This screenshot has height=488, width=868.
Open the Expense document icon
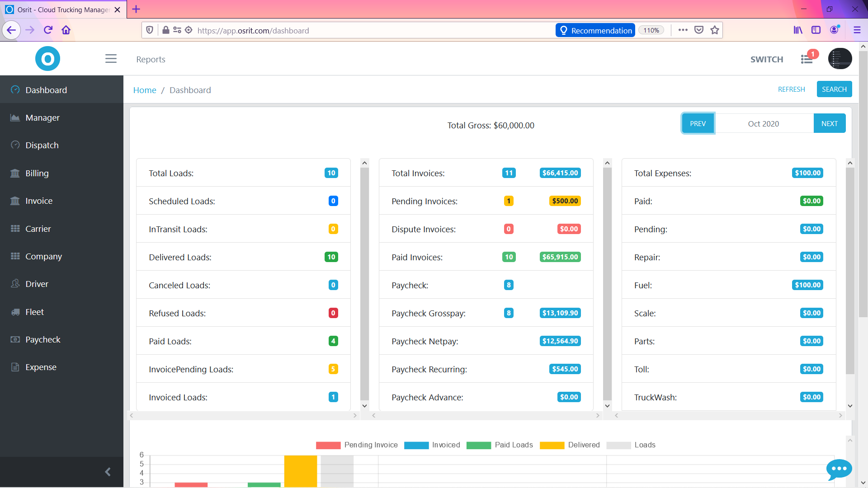tap(15, 367)
